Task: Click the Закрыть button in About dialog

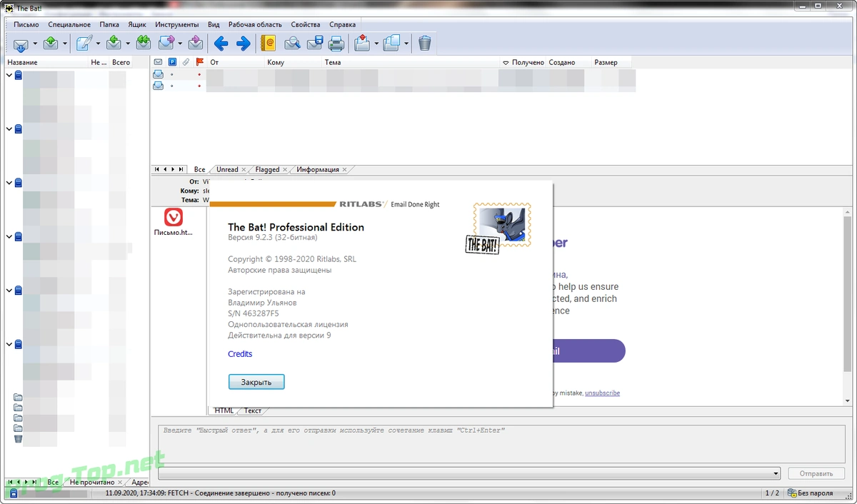Action: (256, 382)
